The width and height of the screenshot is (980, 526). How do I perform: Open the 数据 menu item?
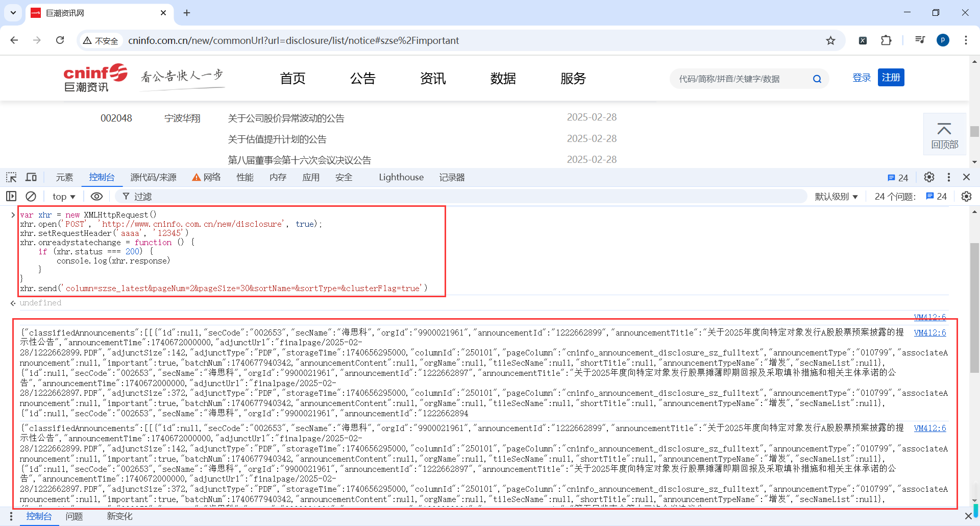503,79
